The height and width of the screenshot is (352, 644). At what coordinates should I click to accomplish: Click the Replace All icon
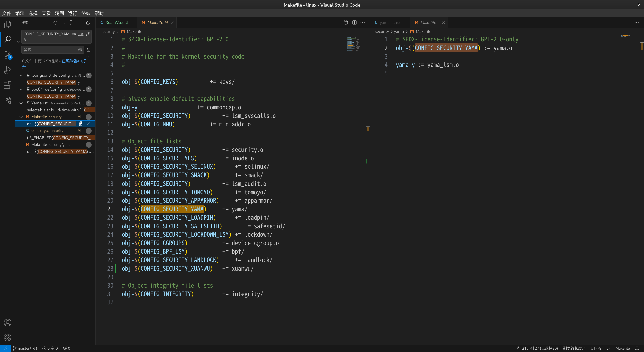89,50
